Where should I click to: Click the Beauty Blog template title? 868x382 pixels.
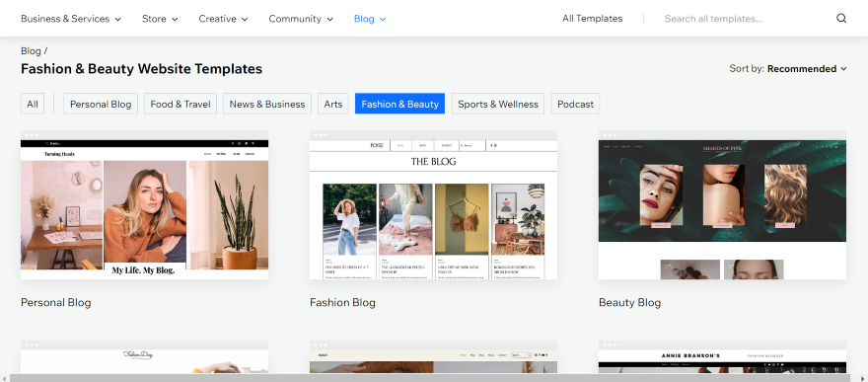tap(630, 302)
